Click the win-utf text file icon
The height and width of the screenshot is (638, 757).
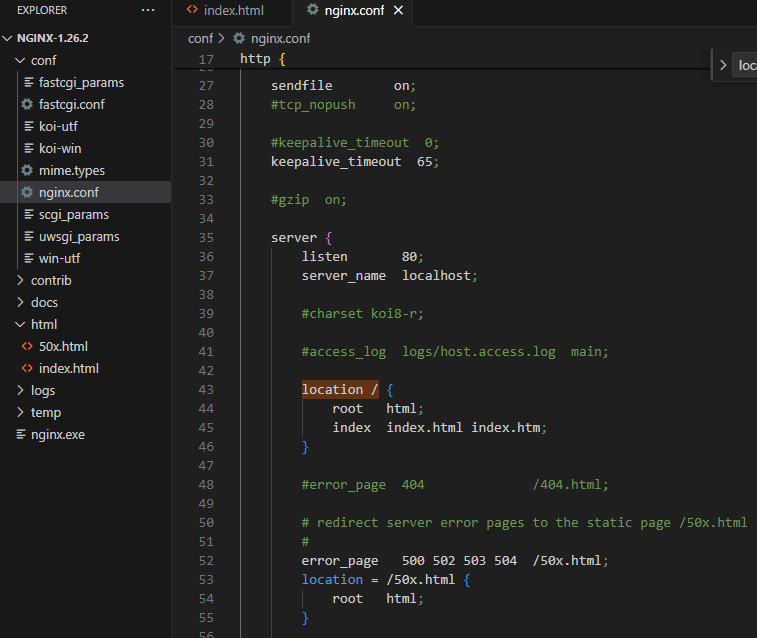[x=29, y=258]
